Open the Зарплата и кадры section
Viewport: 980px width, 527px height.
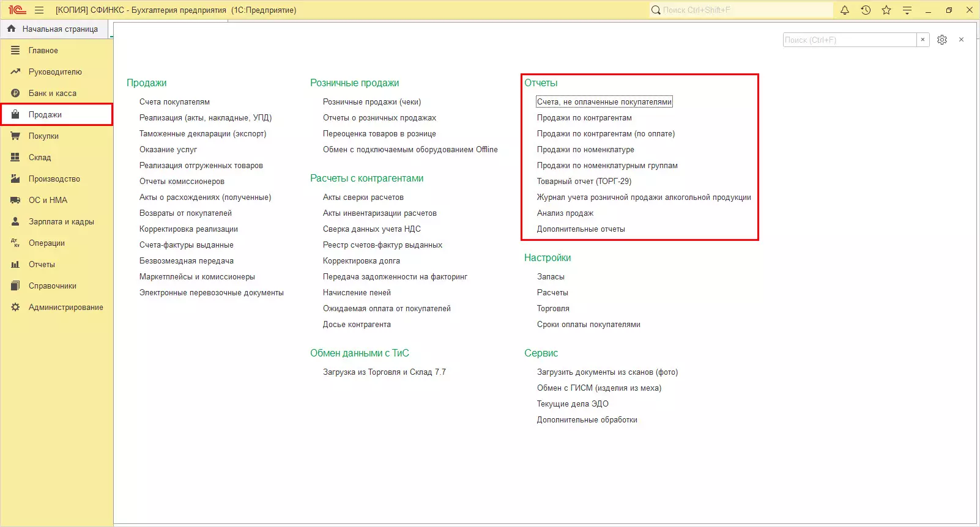[56, 221]
